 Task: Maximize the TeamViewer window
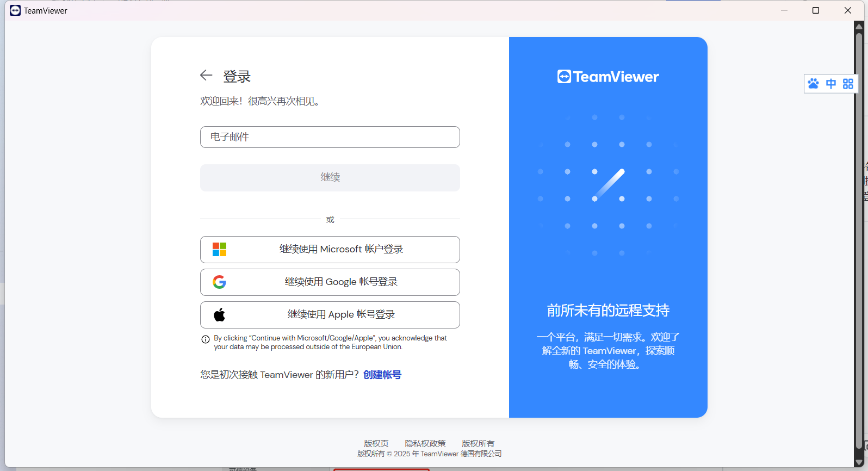[x=816, y=10]
